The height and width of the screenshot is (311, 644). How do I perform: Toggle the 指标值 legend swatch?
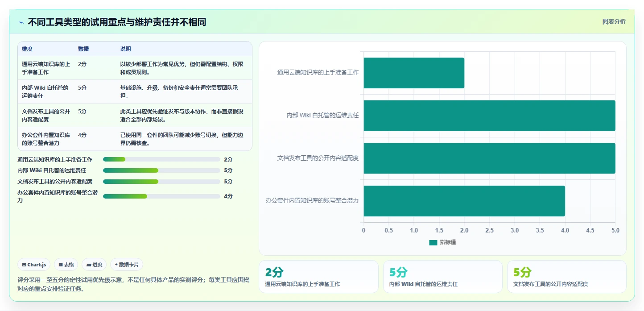tap(433, 242)
